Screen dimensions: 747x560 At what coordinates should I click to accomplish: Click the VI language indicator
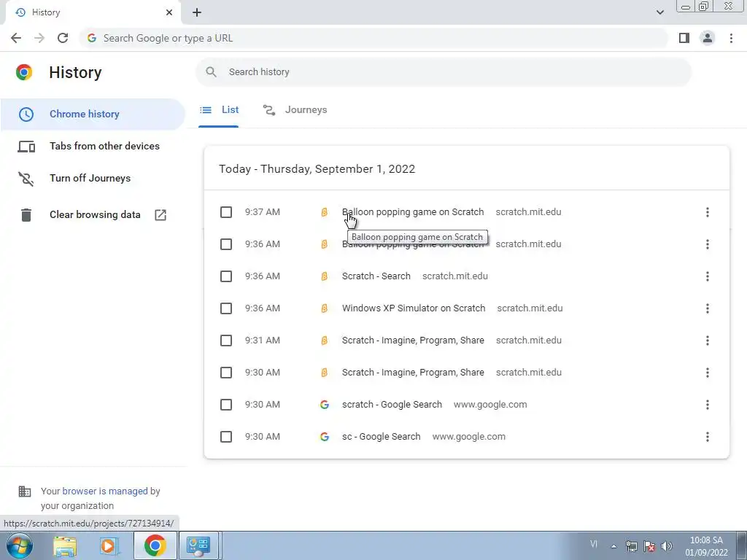click(594, 544)
